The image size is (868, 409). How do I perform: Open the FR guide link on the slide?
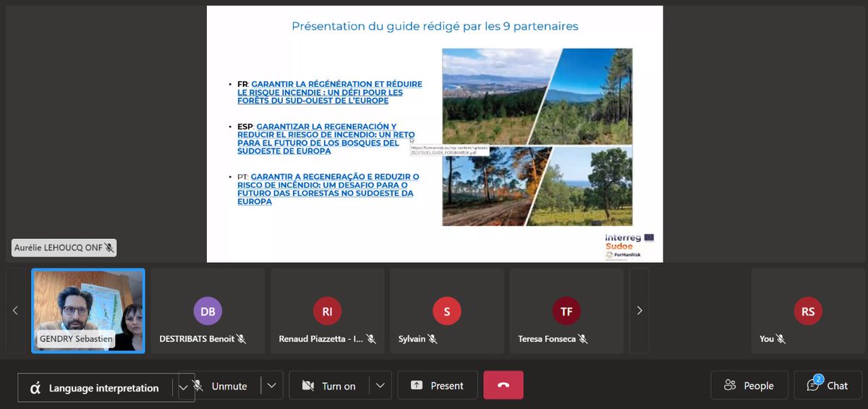(x=330, y=93)
